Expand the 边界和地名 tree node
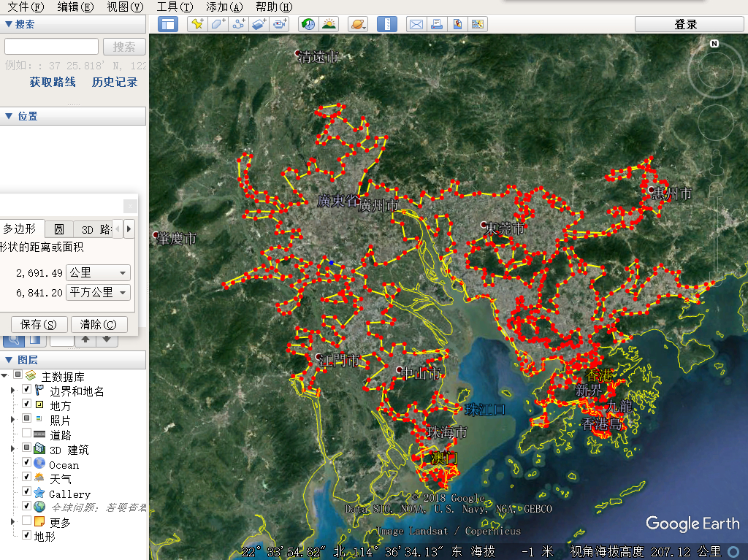 [x=12, y=391]
